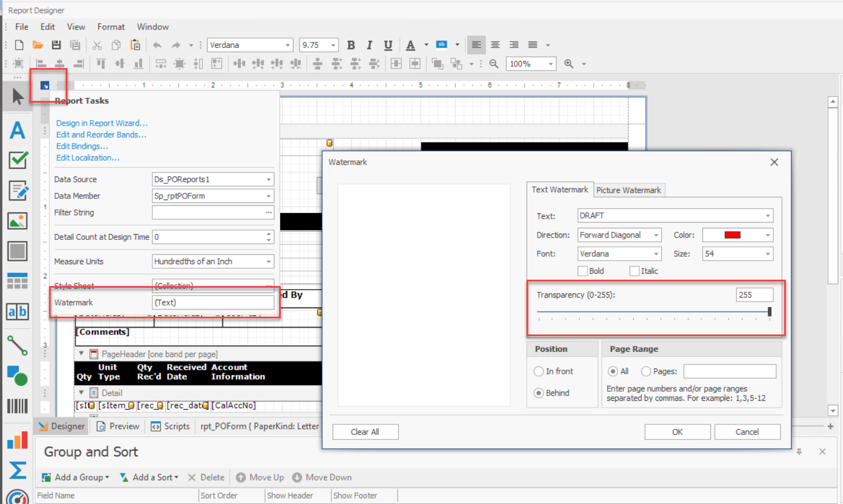Select the Picture Box tool in toolbox
This screenshot has height=504, width=843.
(x=17, y=221)
